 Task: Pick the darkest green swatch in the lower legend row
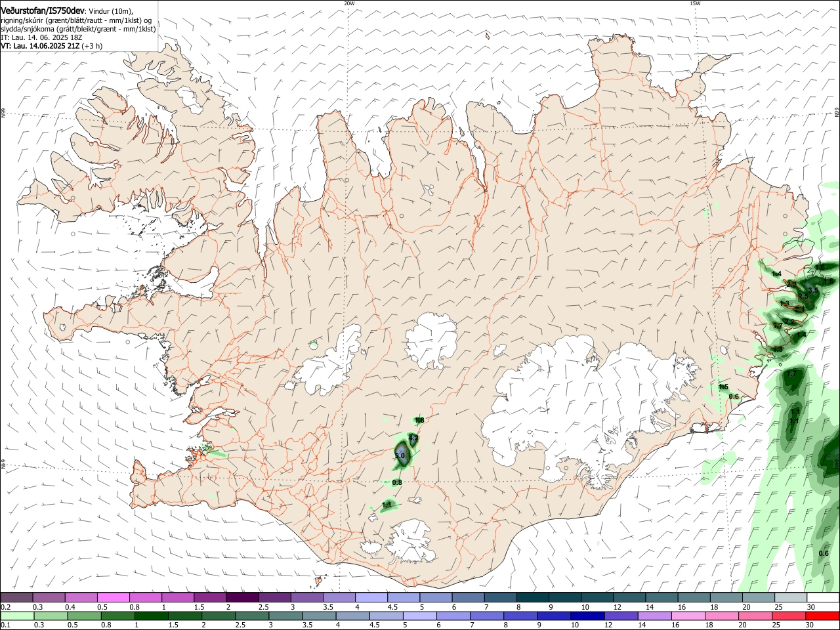tap(152, 616)
